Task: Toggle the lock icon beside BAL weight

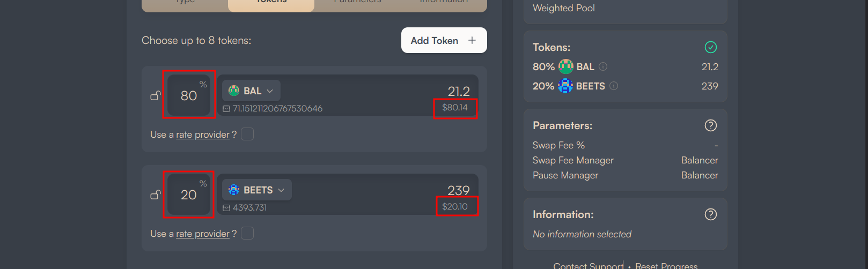Action: (x=156, y=96)
